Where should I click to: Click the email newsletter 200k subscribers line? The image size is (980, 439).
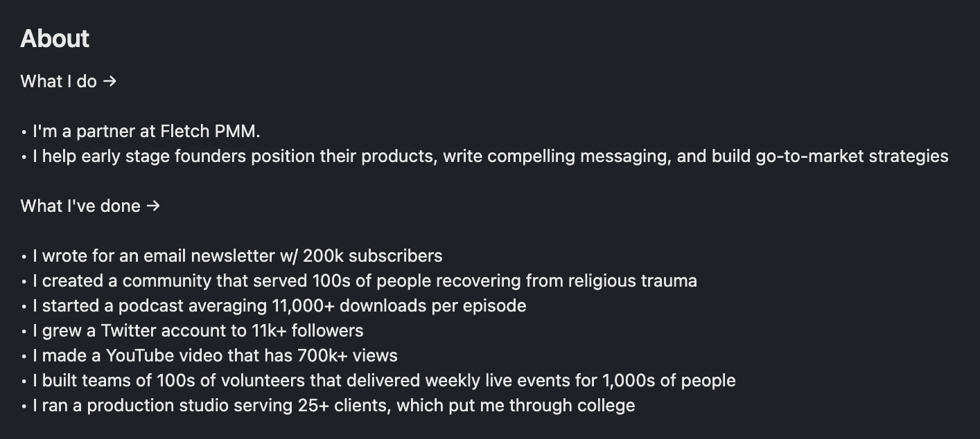pyautogui.click(x=231, y=256)
